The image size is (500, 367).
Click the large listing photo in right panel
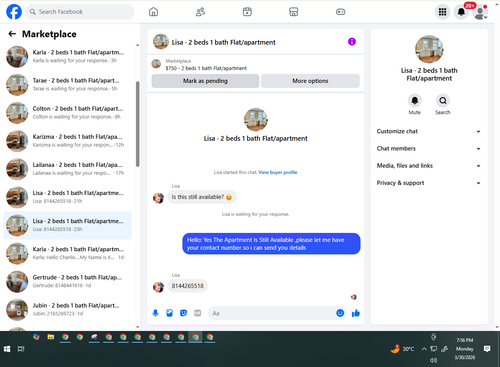pyautogui.click(x=429, y=49)
